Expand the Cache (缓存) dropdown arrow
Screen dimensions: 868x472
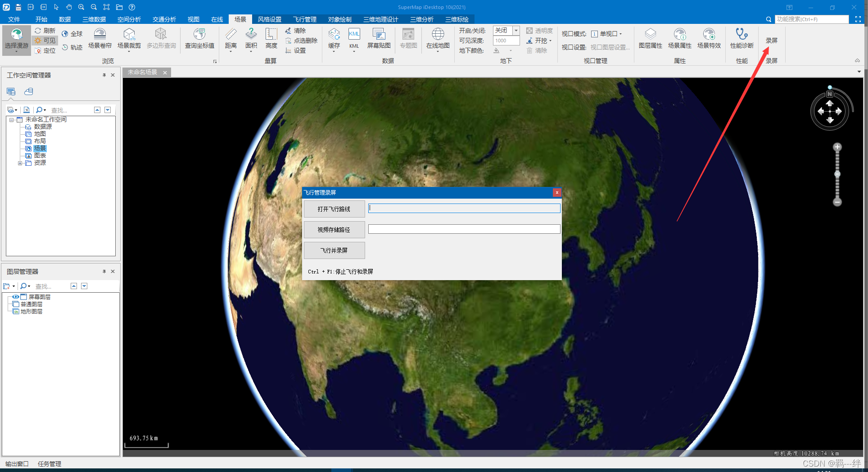coord(334,52)
